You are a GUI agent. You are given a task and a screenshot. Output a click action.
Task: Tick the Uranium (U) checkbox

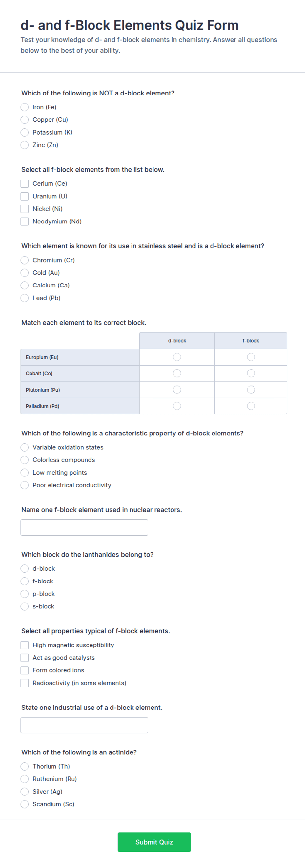pyautogui.click(x=25, y=196)
